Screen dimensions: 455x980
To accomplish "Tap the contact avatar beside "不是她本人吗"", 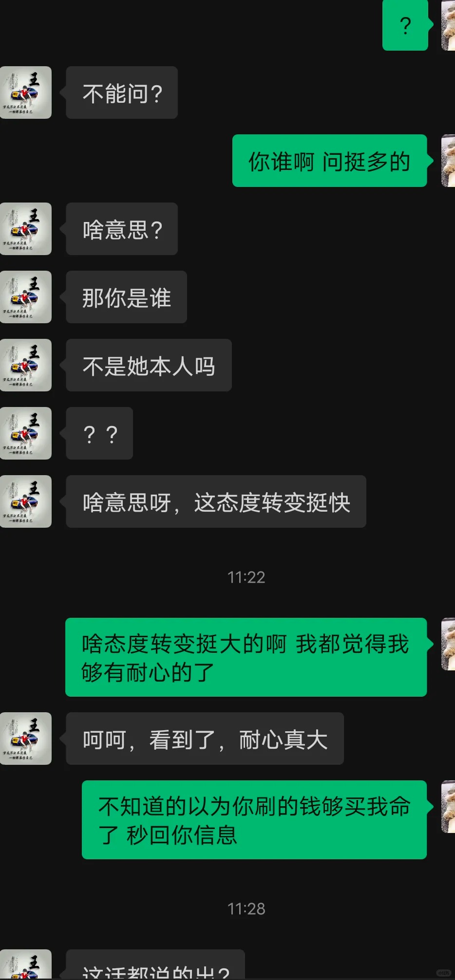I will pyautogui.click(x=26, y=365).
